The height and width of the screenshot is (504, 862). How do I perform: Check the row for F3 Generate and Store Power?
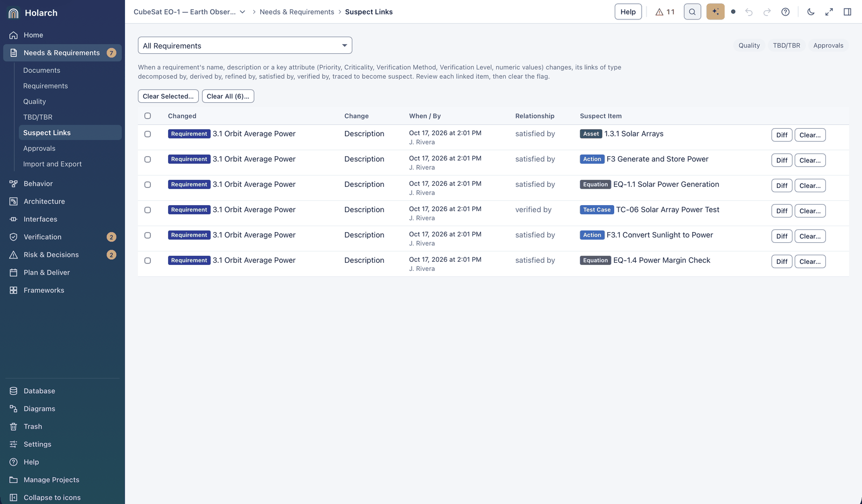[148, 159]
